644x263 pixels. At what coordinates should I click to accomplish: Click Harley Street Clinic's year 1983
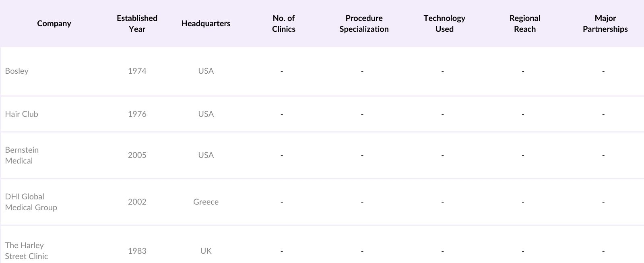(x=137, y=251)
